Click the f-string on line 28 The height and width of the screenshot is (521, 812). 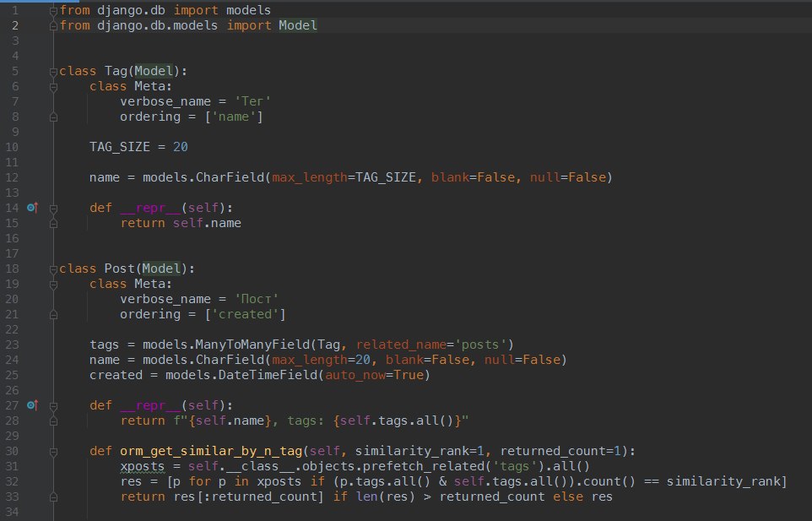coord(321,421)
